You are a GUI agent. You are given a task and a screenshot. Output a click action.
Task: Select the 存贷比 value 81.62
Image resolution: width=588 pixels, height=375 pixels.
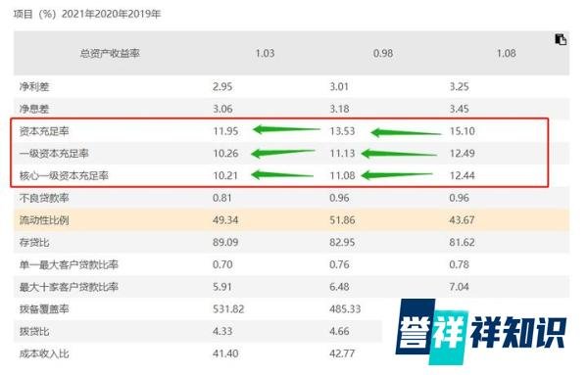(462, 243)
